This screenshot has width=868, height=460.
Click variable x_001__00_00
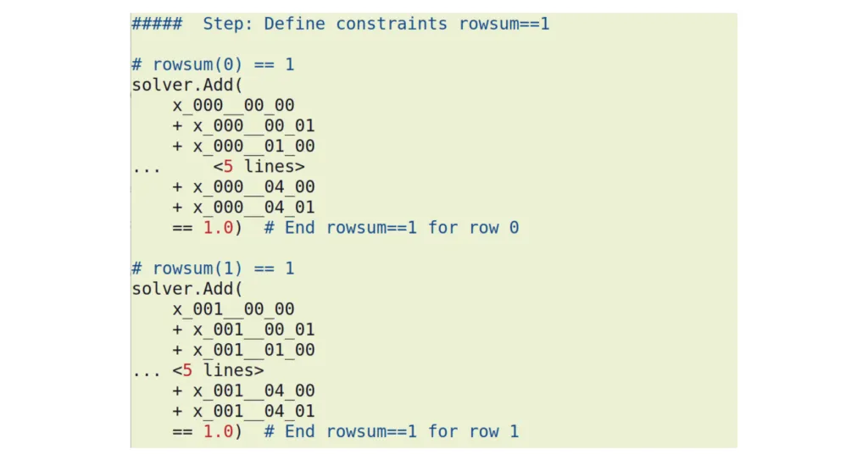coord(233,309)
